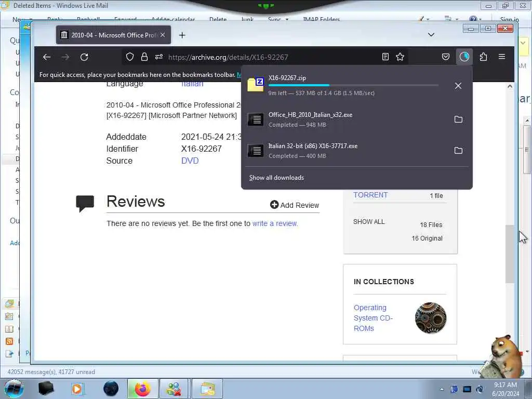This screenshot has width=532, height=399.
Task: Open the Italian language link
Action: pos(192,84)
